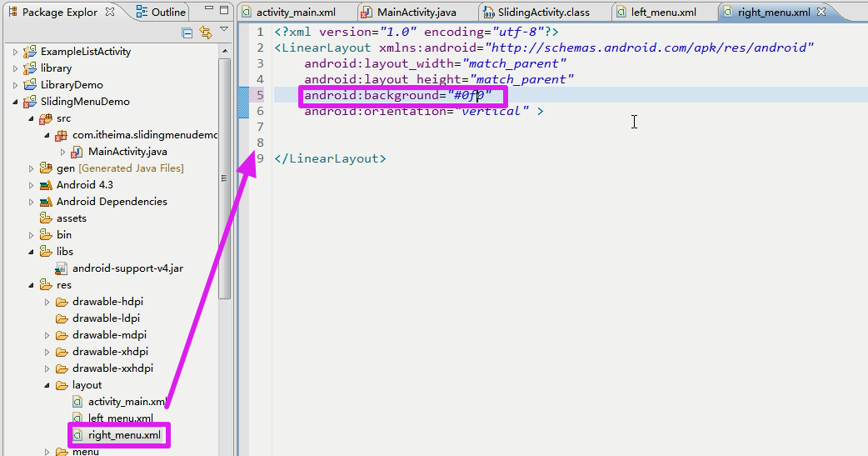This screenshot has width=868, height=456.
Task: Collapse the layout folder
Action: pyautogui.click(x=47, y=385)
